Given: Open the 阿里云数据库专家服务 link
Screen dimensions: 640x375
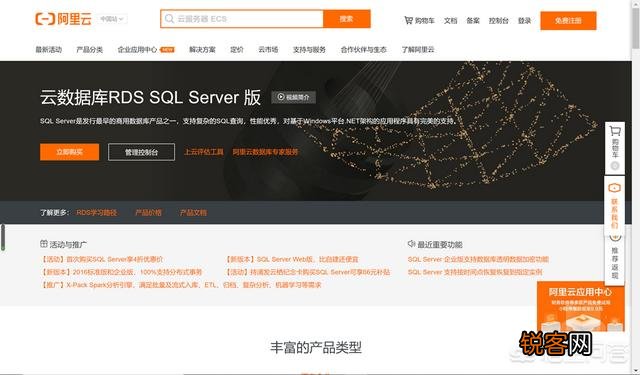Looking at the screenshot, I should [x=265, y=152].
